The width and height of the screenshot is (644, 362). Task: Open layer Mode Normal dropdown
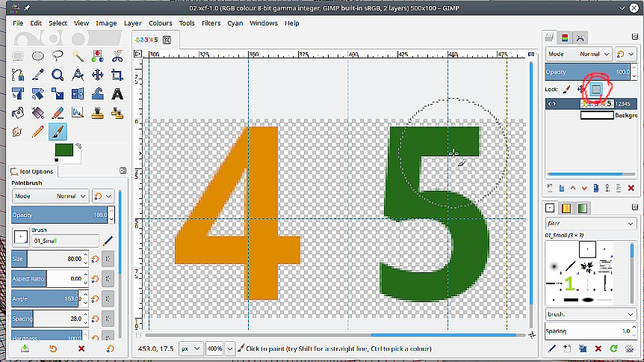[x=579, y=54]
